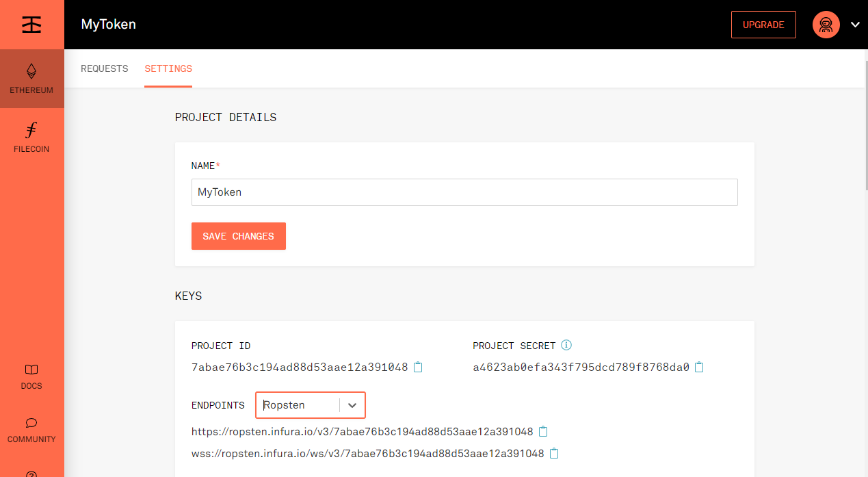Open the Infura logo home icon
Viewport: 868px width, 477px height.
point(31,25)
